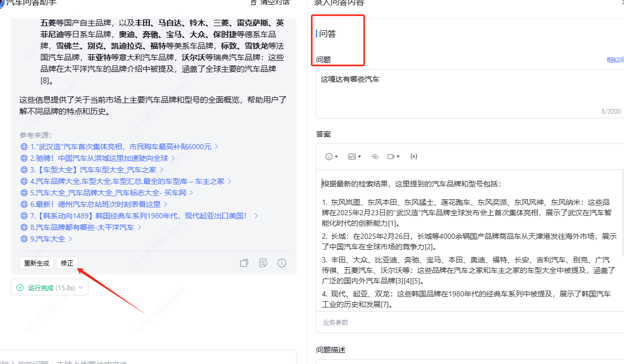This screenshot has width=624, height=364.
Task: Click chevron after reference 6 link
Action: (166, 204)
